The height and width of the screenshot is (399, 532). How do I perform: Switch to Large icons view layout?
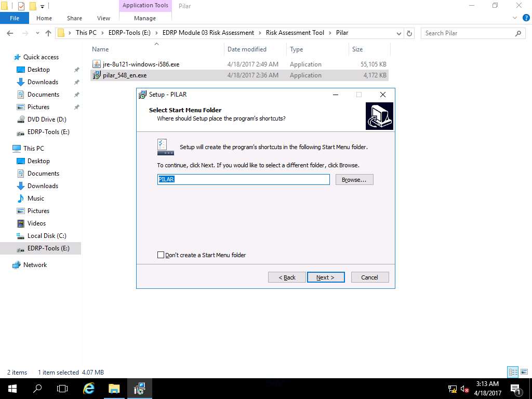525,372
